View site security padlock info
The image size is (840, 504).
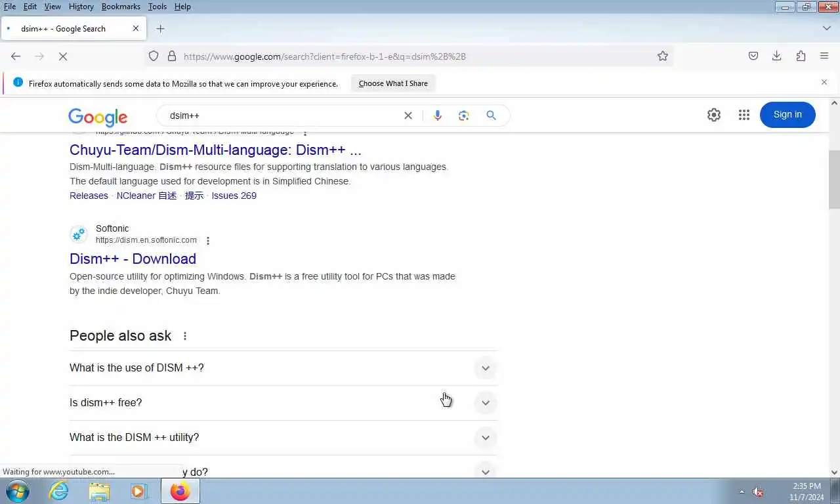[x=172, y=56]
